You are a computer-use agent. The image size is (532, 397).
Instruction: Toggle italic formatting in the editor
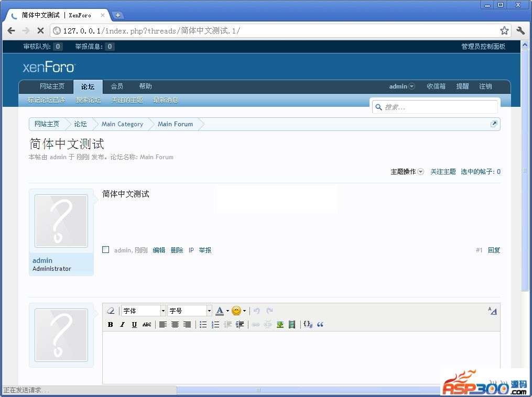tap(123, 324)
